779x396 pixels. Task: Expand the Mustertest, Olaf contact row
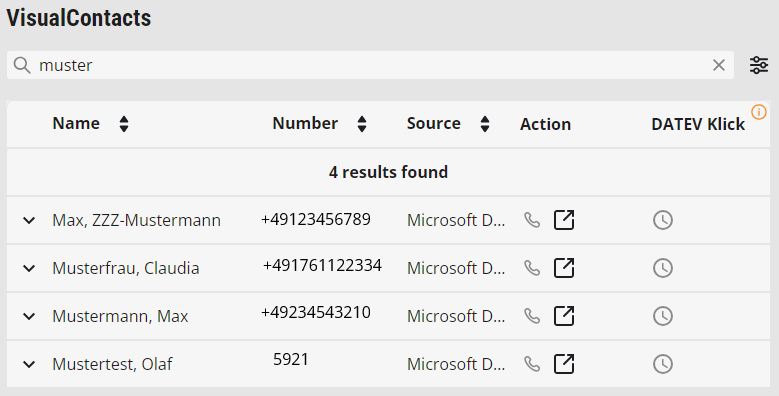pyautogui.click(x=29, y=364)
